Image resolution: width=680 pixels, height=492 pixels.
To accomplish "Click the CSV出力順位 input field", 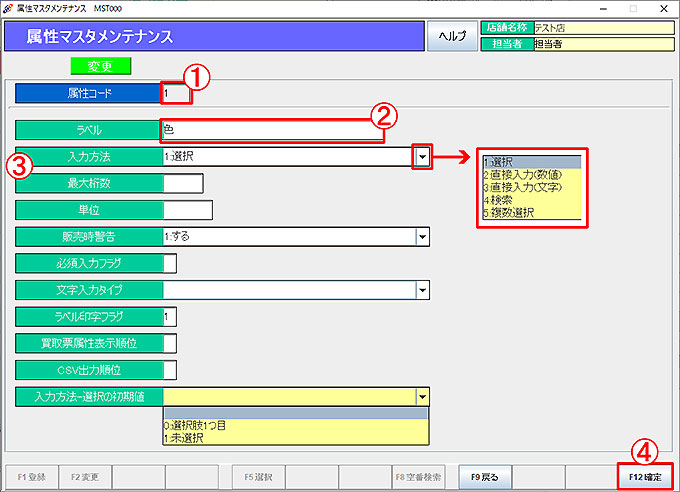I will coord(170,370).
